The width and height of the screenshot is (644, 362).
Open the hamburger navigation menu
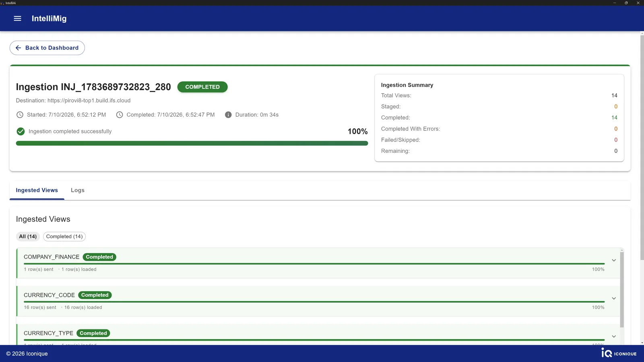pyautogui.click(x=17, y=19)
